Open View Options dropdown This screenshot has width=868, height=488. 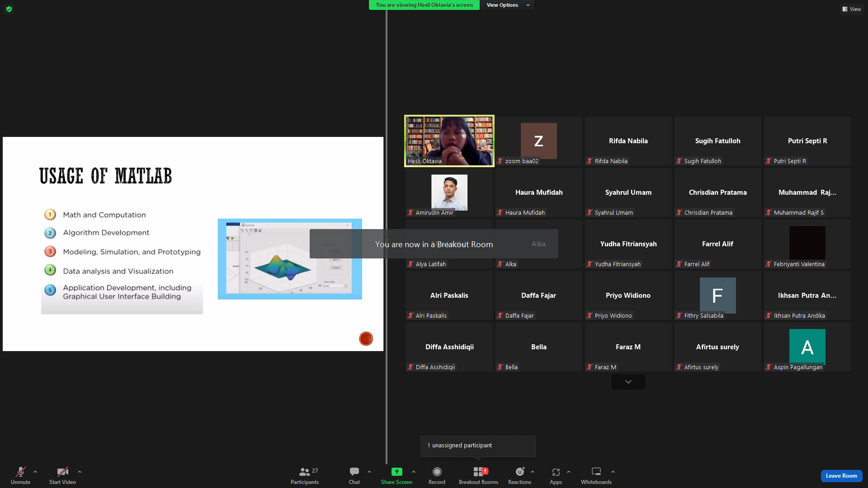pyautogui.click(x=508, y=5)
